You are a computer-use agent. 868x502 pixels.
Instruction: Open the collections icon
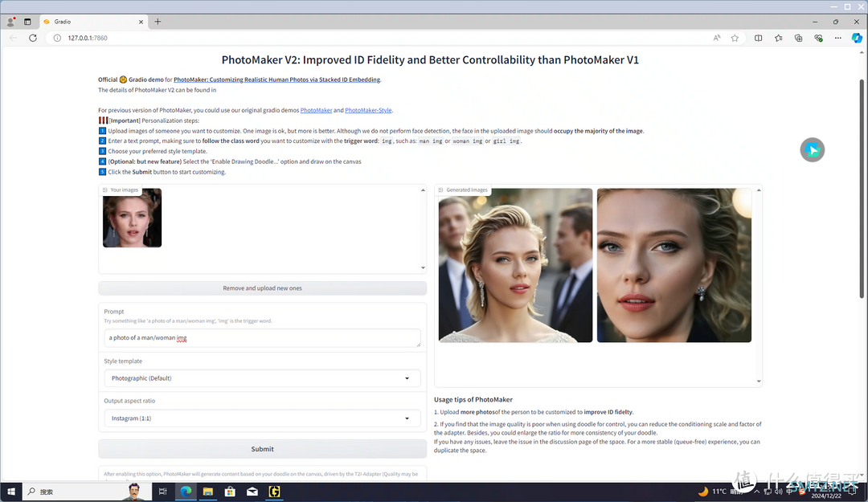798,38
